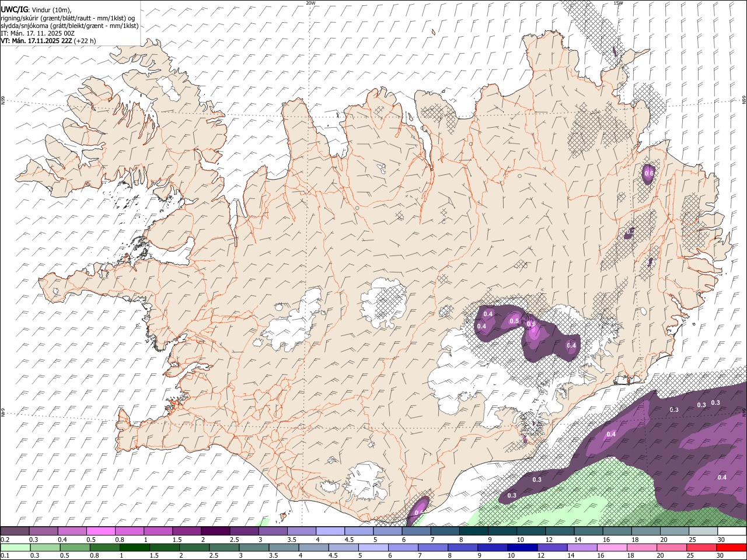Click the dull purple 0.2 swatch in upper legend
This screenshot has height=560, width=747.
pos(15,531)
